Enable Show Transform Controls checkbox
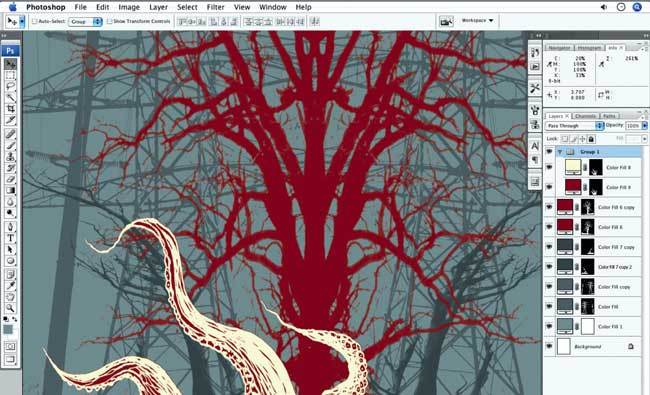The width and height of the screenshot is (650, 395). coord(109,21)
